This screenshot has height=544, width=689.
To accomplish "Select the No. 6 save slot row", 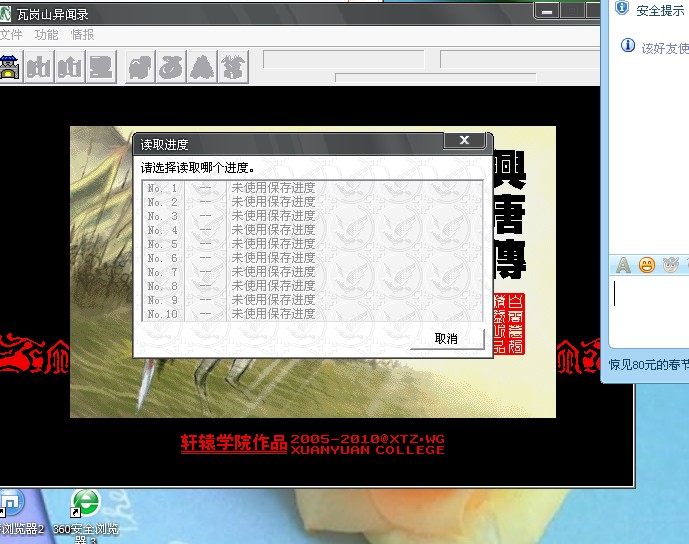I will point(312,258).
